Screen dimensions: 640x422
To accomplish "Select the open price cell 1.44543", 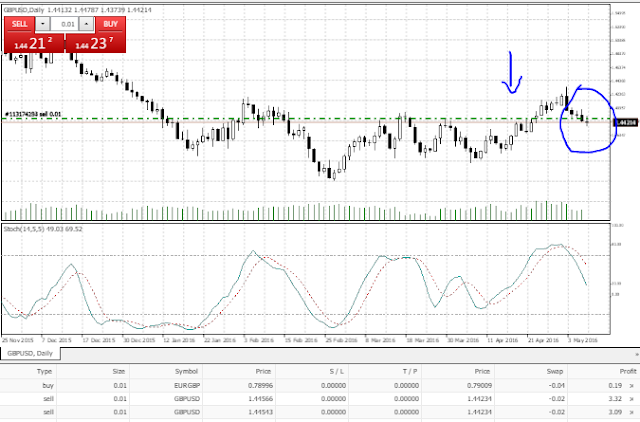I will point(260,412).
